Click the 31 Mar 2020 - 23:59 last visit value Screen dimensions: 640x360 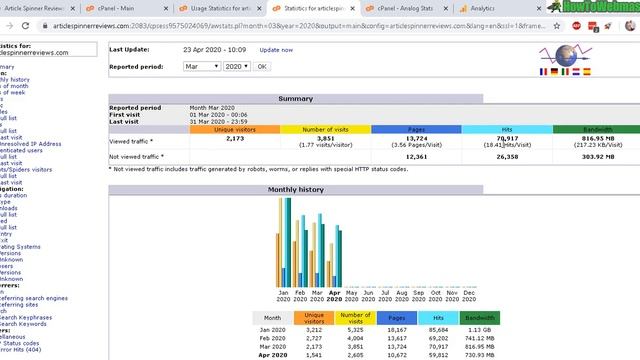coord(218,122)
